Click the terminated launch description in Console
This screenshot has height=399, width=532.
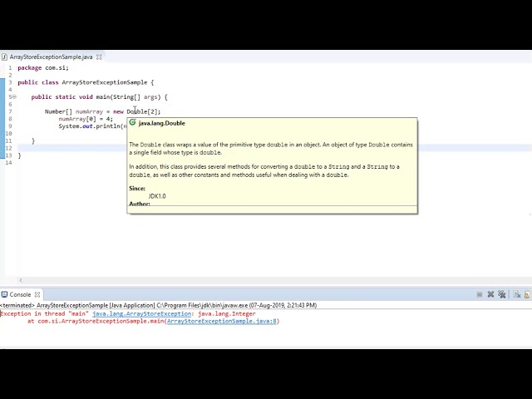158,305
